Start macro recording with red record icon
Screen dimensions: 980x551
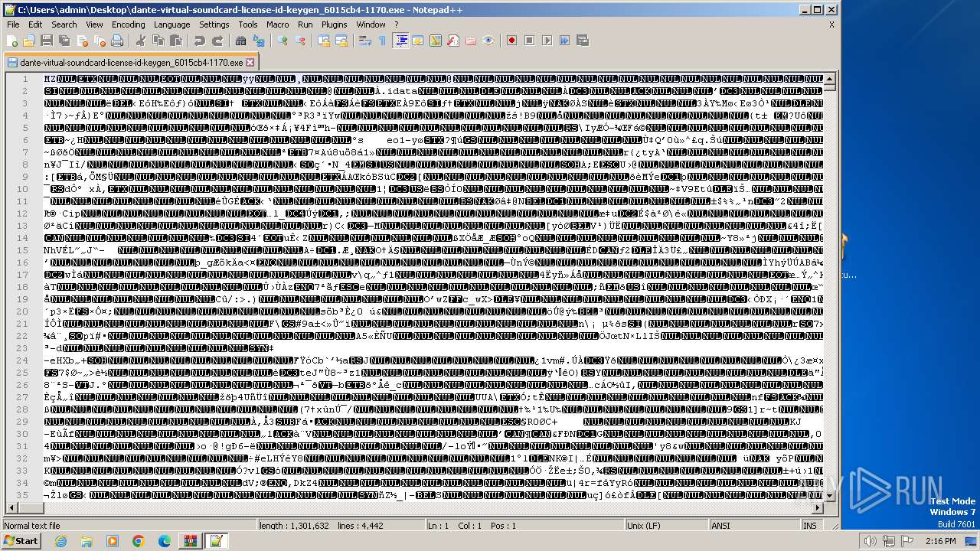pos(511,41)
